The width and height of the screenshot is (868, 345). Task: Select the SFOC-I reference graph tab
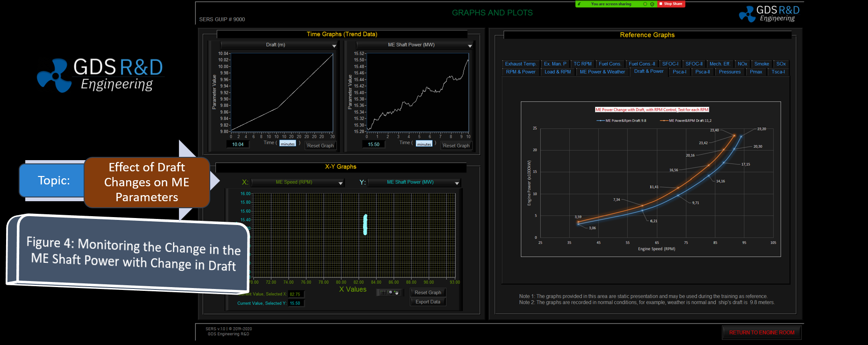click(x=670, y=64)
